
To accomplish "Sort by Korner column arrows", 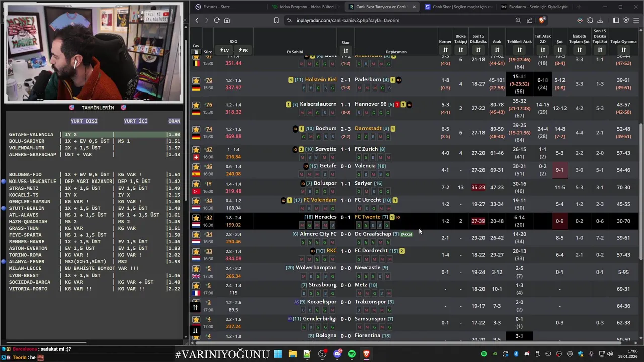I will click(x=445, y=50).
